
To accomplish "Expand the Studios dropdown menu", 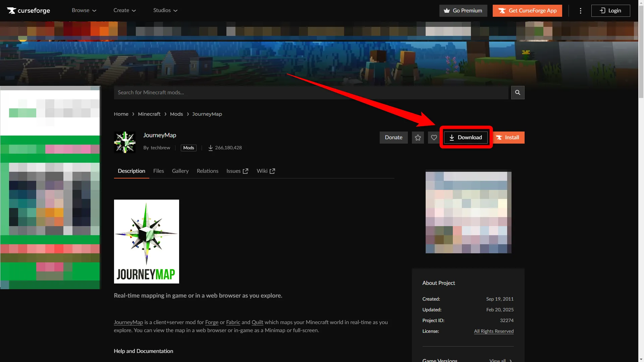I will click(165, 10).
